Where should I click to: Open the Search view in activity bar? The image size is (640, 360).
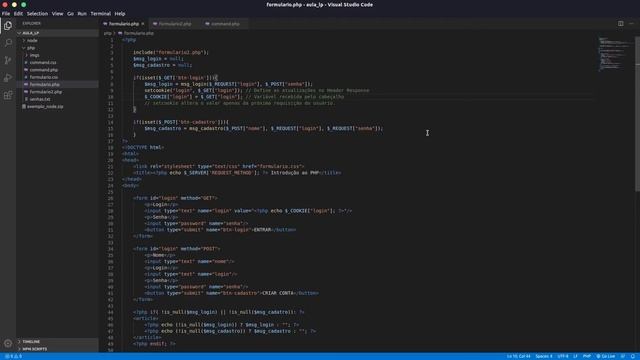click(x=8, y=43)
